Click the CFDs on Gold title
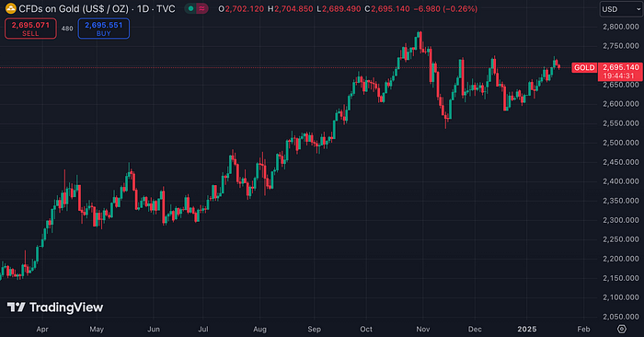Viewport: 644px width, 337px height. (74, 8)
